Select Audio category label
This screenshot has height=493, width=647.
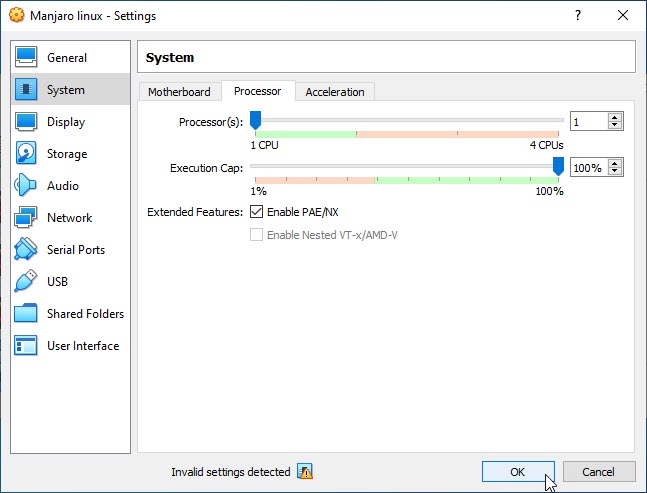(x=63, y=186)
